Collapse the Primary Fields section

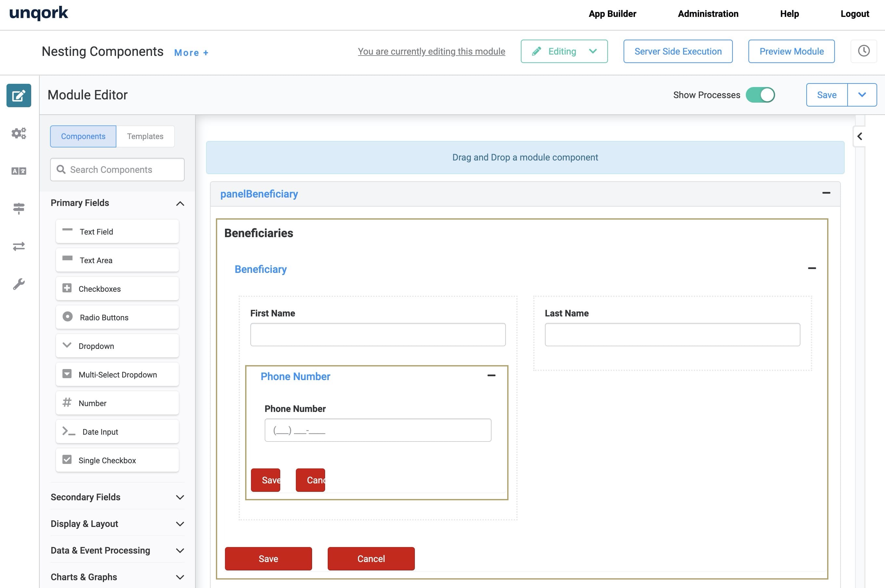(180, 203)
